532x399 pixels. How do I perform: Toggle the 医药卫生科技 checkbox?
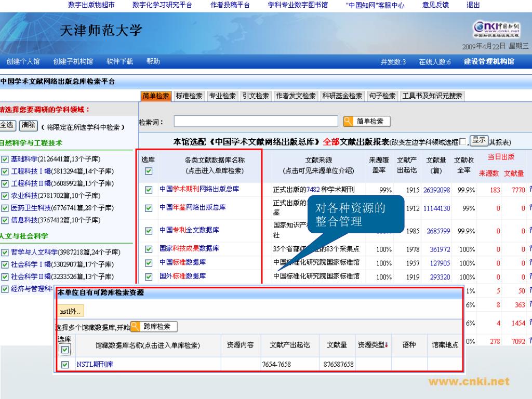5,208
